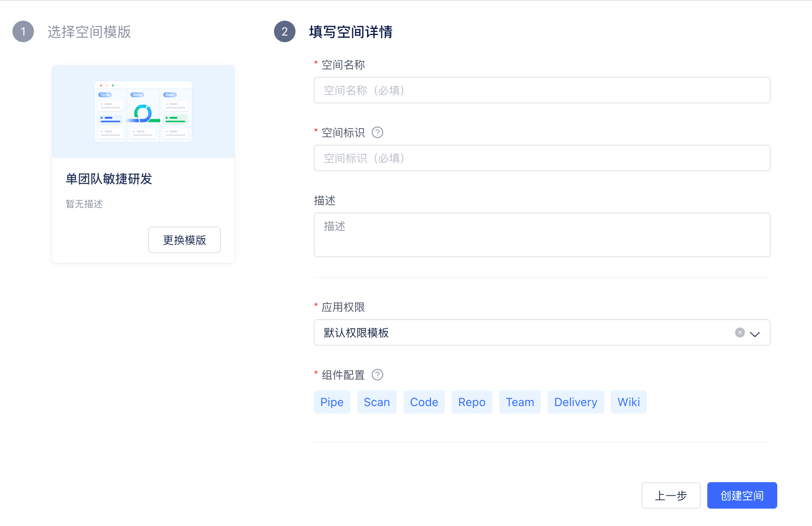Toggle the Repo component tag
This screenshot has width=812, height=526.
[x=472, y=402]
